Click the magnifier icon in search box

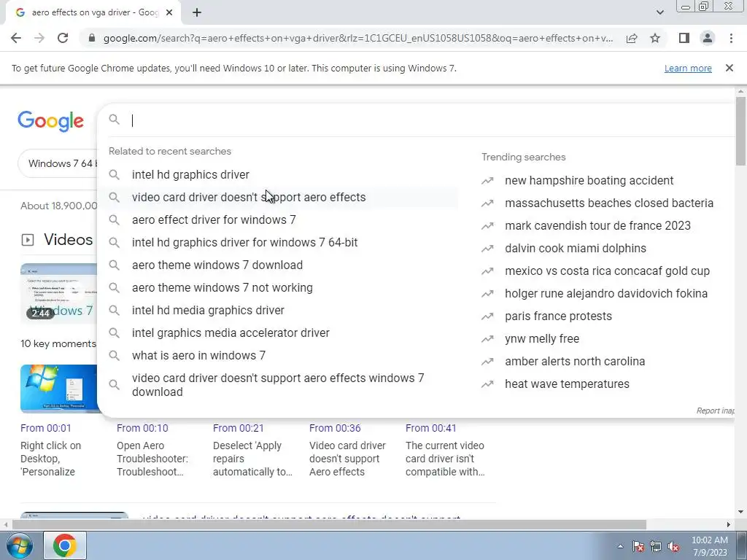tap(114, 120)
